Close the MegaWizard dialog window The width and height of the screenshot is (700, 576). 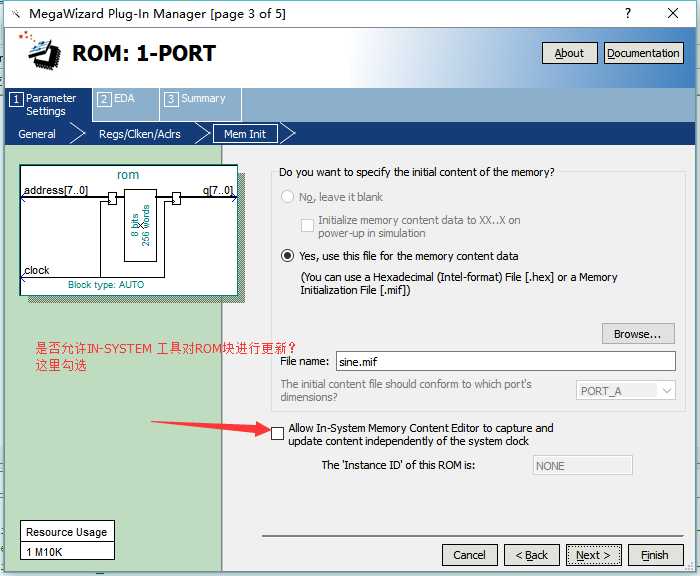coord(673,13)
